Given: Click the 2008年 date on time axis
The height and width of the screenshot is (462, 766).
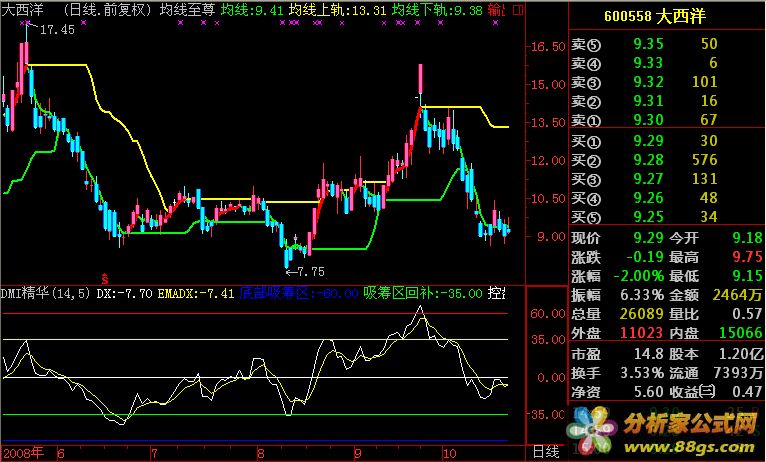Looking at the screenshot, I should coord(23,453).
